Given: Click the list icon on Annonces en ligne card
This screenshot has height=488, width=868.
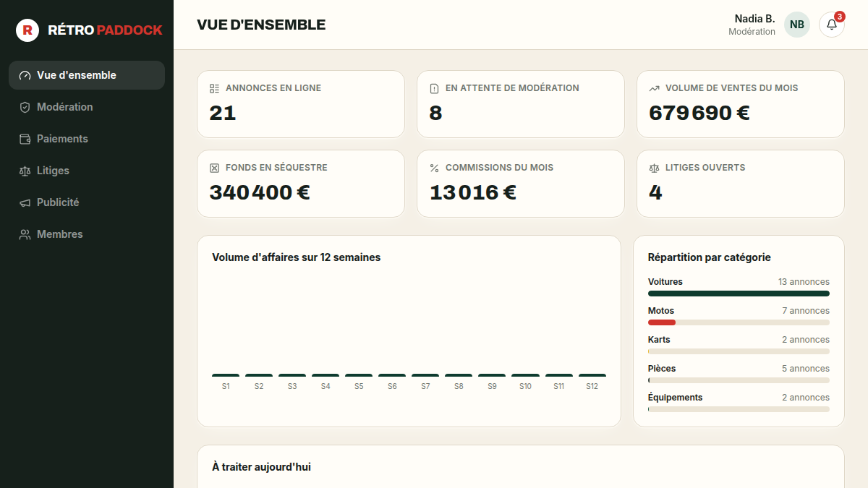Looking at the screenshot, I should point(214,88).
